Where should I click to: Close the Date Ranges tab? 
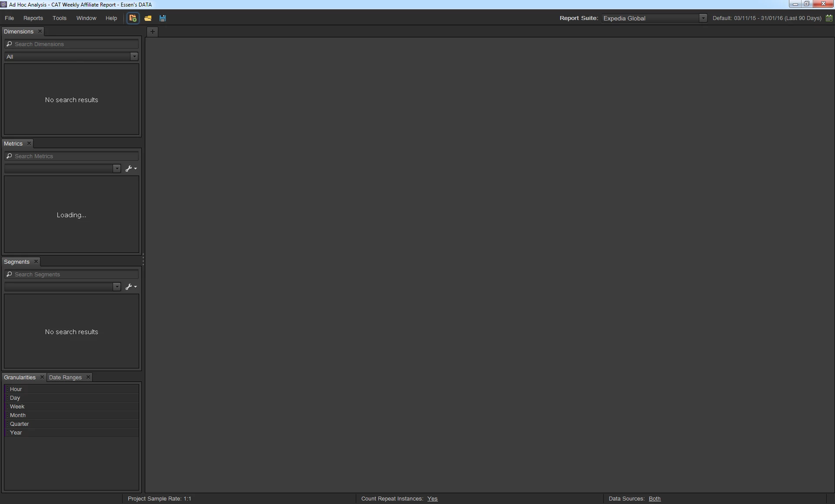(x=88, y=377)
